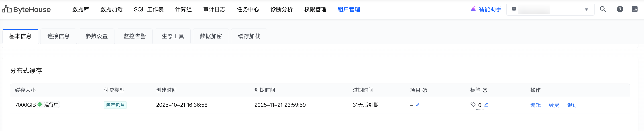The image size is (644, 131).
Task: Open the search magnifier icon
Action: coord(603,9)
